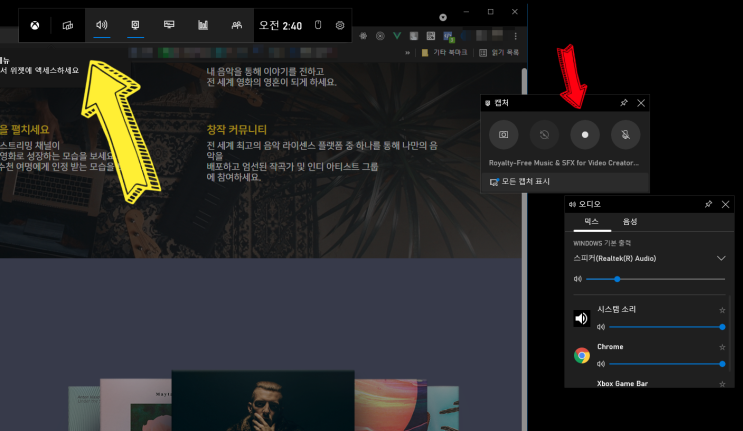Expand the 스피커(Realtek(R) Audio) output dropdown
The image size is (743, 431).
721,259
